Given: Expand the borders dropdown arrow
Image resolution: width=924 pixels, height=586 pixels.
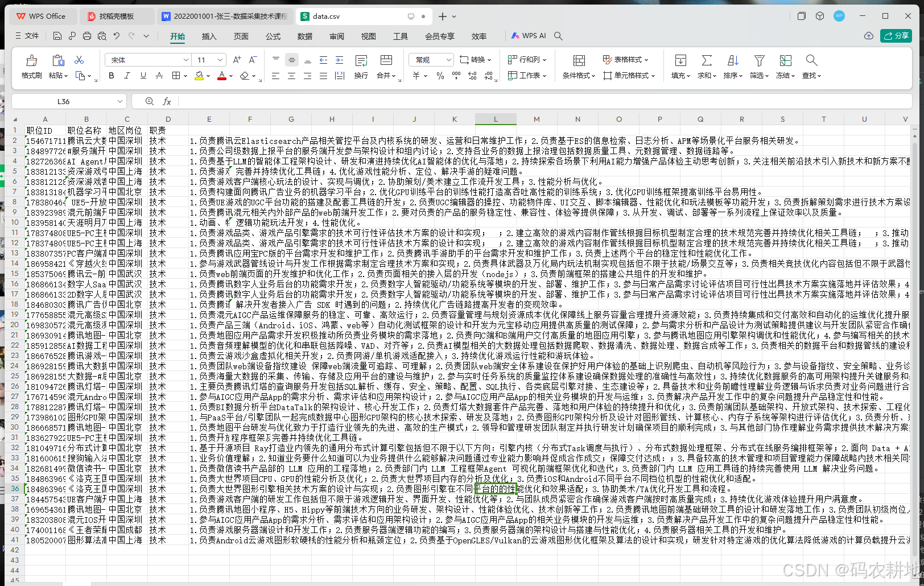Looking at the screenshot, I should pyautogui.click(x=185, y=76).
